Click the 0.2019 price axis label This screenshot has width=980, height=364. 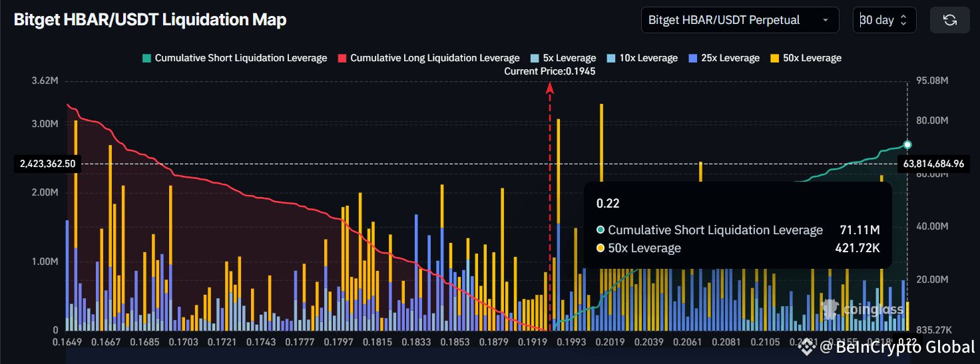[x=611, y=342]
